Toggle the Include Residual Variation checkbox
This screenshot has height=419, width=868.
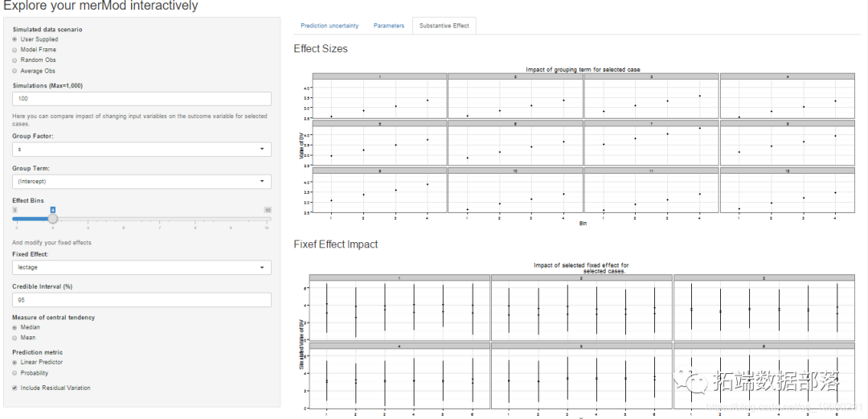pos(15,388)
